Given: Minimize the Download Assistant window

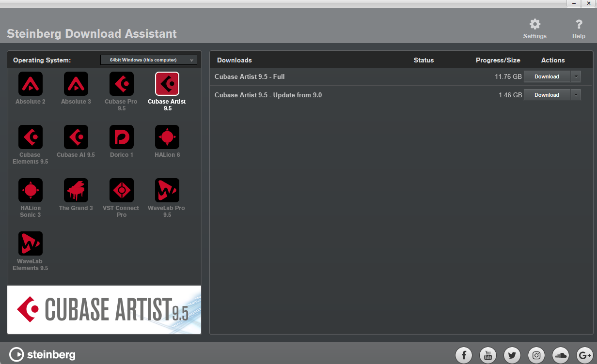Looking at the screenshot, I should pyautogui.click(x=573, y=3).
